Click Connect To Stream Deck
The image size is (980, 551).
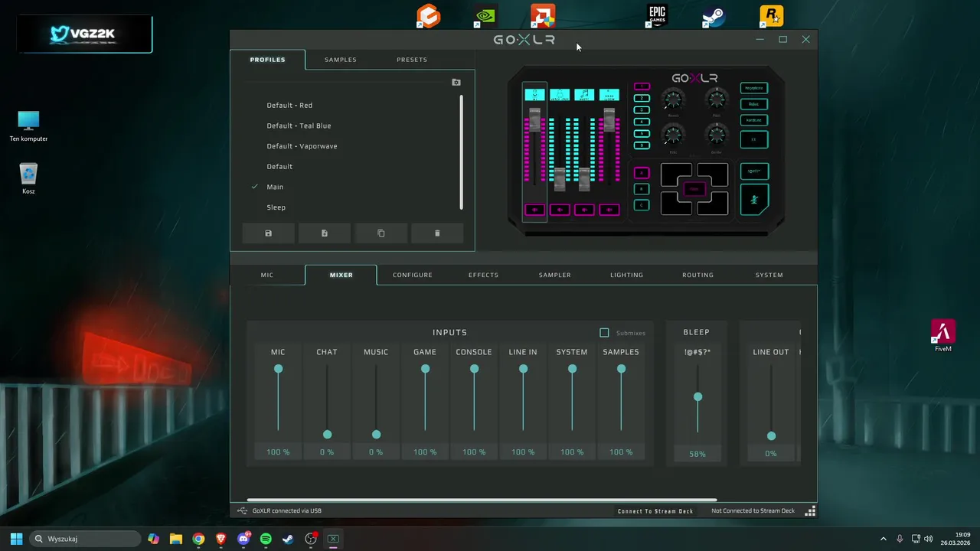pyautogui.click(x=655, y=511)
